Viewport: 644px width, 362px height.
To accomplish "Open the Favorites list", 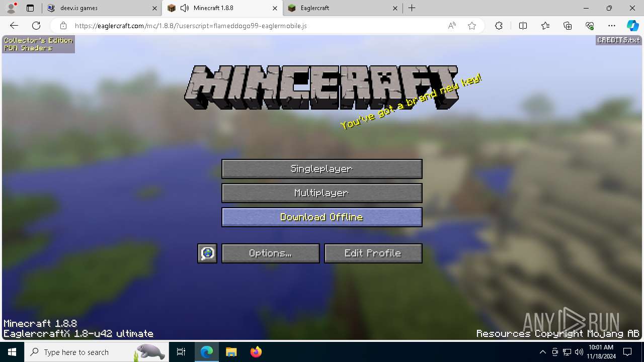I will (x=545, y=26).
